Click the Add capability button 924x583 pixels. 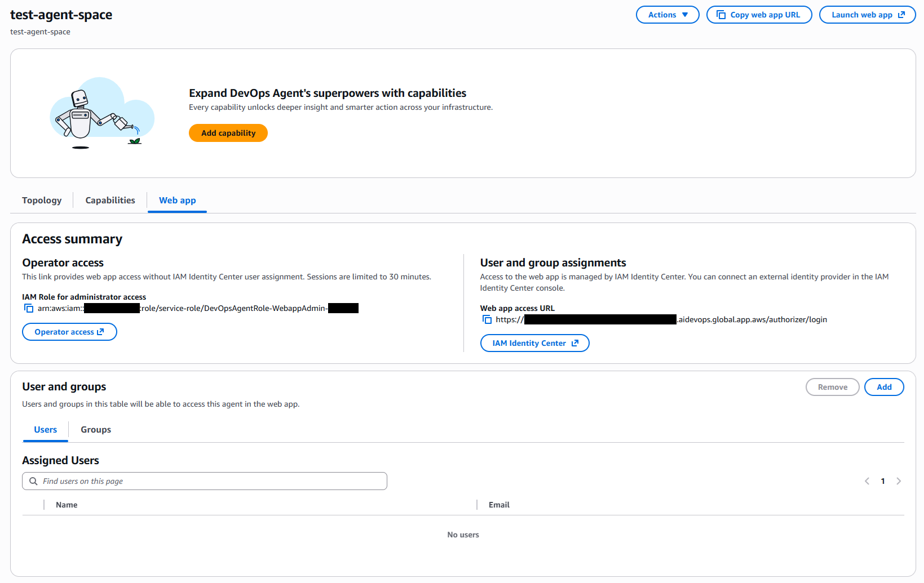pos(228,133)
